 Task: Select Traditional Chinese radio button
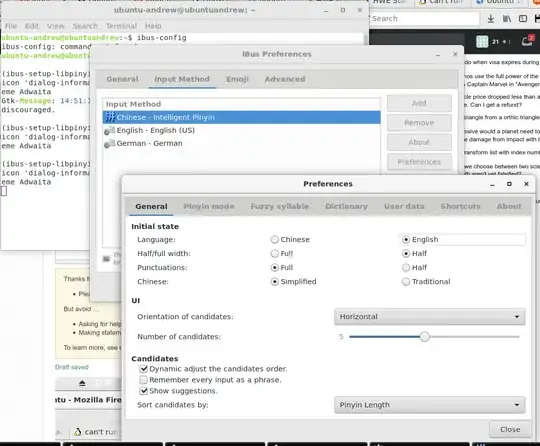click(x=406, y=282)
